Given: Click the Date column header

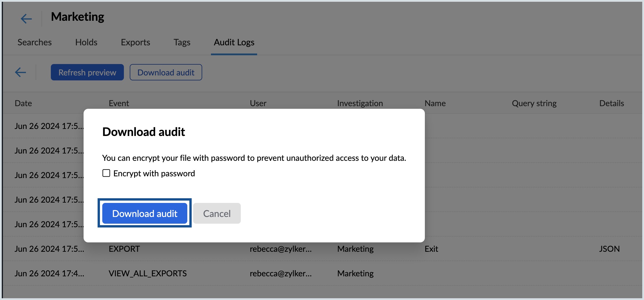Looking at the screenshot, I should pyautogui.click(x=23, y=103).
